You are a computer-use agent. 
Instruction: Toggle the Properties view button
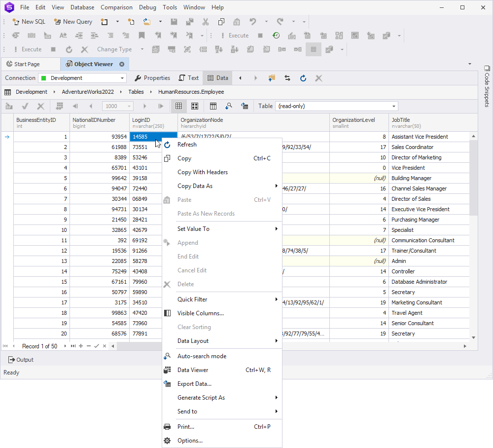pos(152,78)
